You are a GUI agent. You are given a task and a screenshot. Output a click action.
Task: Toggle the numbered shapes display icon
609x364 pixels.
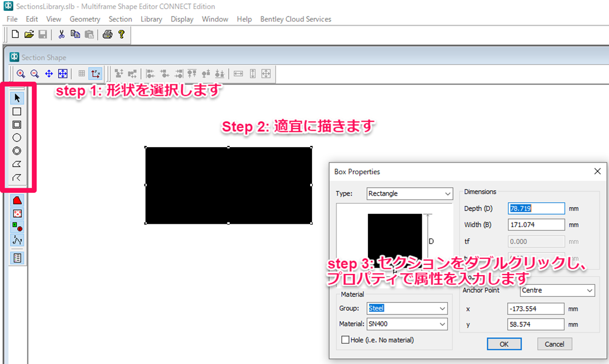[x=17, y=227]
